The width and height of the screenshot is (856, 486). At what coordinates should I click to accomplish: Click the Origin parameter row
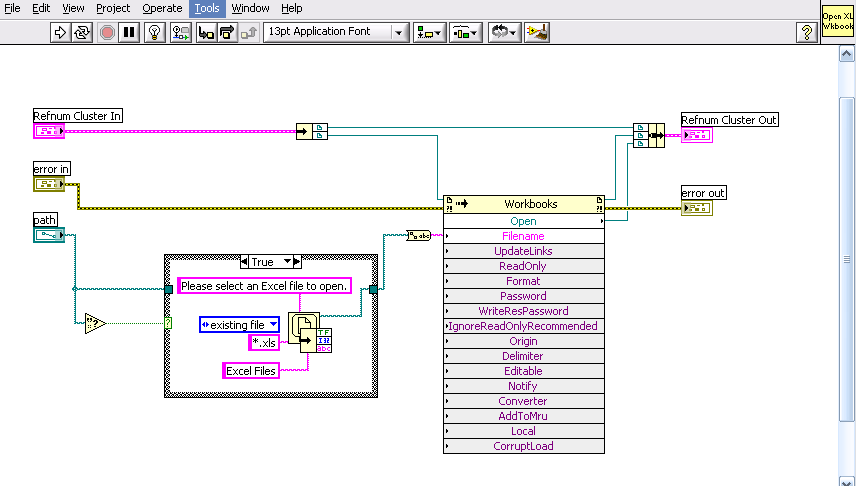pos(524,341)
